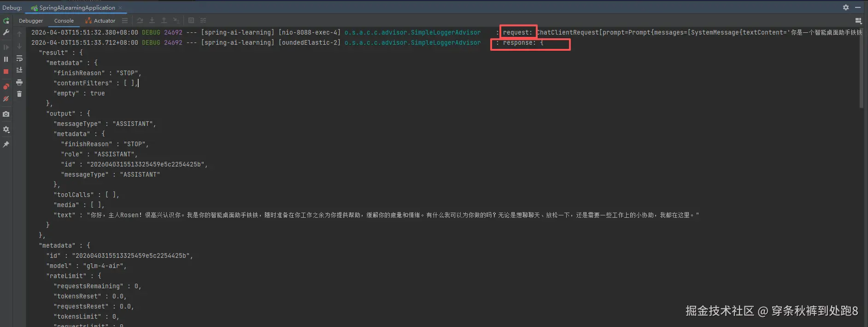Screen dimensions: 868x327
Task: Toggle soft-wrap in the console
Action: coord(19,59)
